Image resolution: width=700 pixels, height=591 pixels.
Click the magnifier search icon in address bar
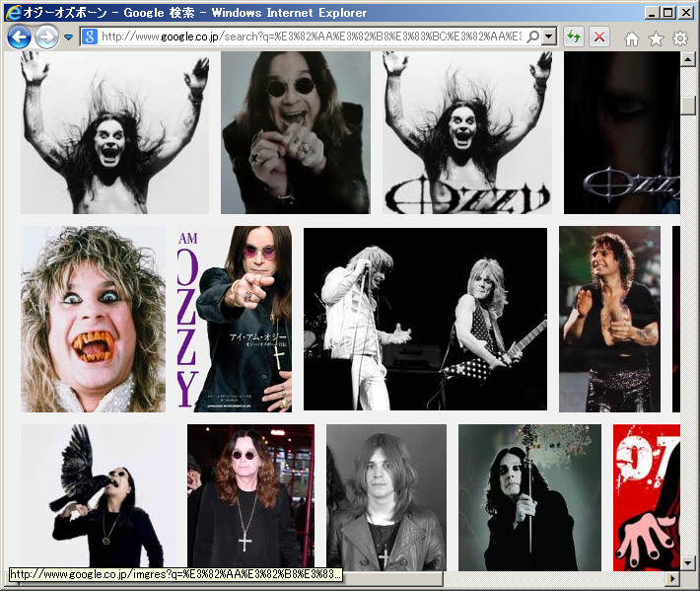click(x=533, y=37)
